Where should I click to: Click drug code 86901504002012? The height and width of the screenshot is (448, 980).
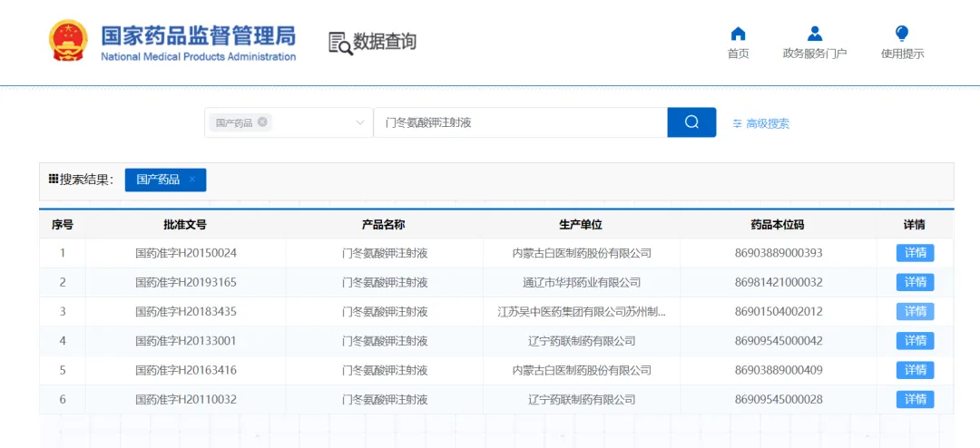point(779,311)
